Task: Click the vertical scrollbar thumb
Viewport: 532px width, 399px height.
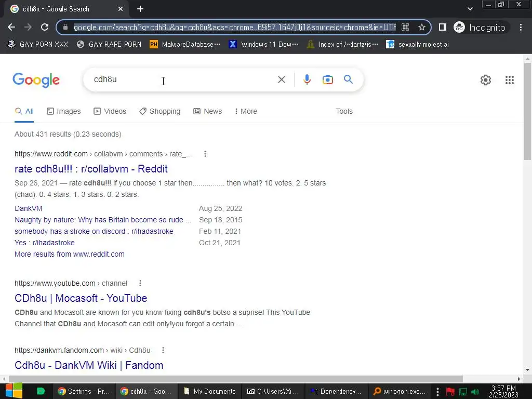Action: click(527, 111)
